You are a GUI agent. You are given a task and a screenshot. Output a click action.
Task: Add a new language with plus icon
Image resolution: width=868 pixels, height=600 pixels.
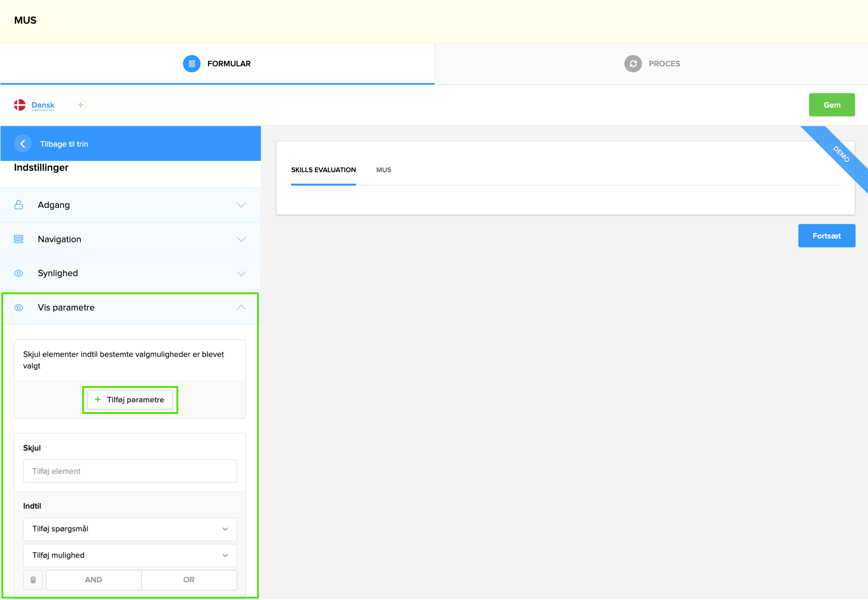80,105
